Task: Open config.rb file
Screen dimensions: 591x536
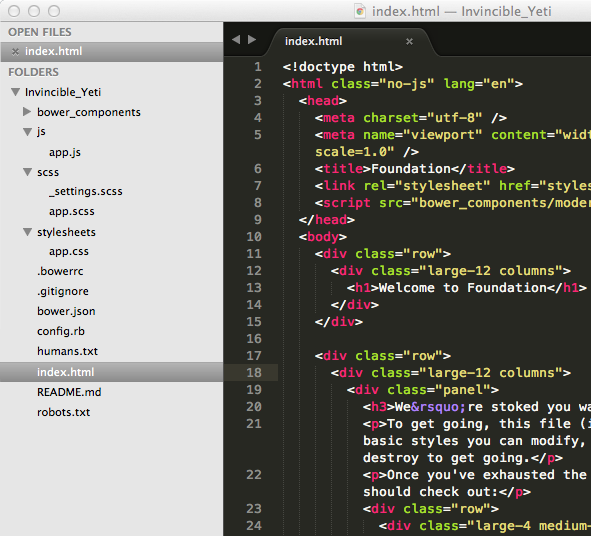Action: [61, 331]
